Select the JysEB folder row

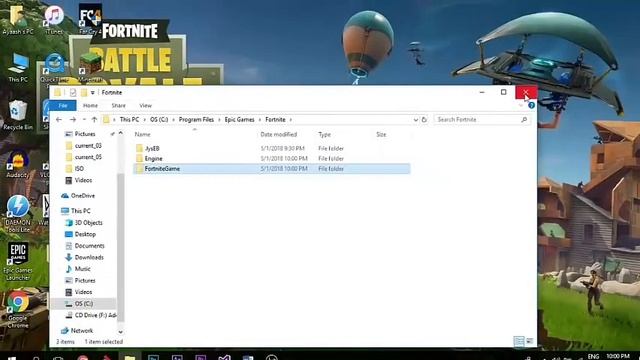(271, 149)
